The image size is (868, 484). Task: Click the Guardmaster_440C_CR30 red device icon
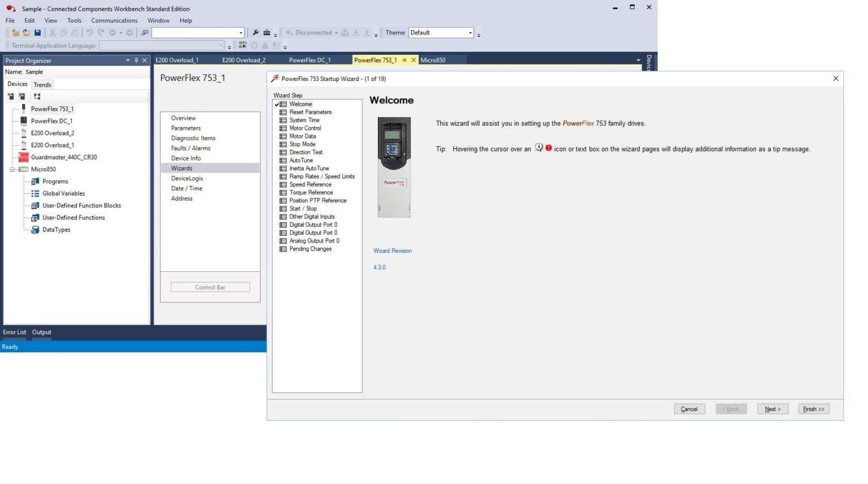point(24,157)
